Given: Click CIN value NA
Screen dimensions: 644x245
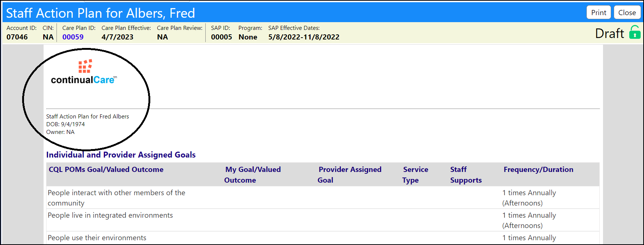Looking at the screenshot, I should [x=48, y=37].
